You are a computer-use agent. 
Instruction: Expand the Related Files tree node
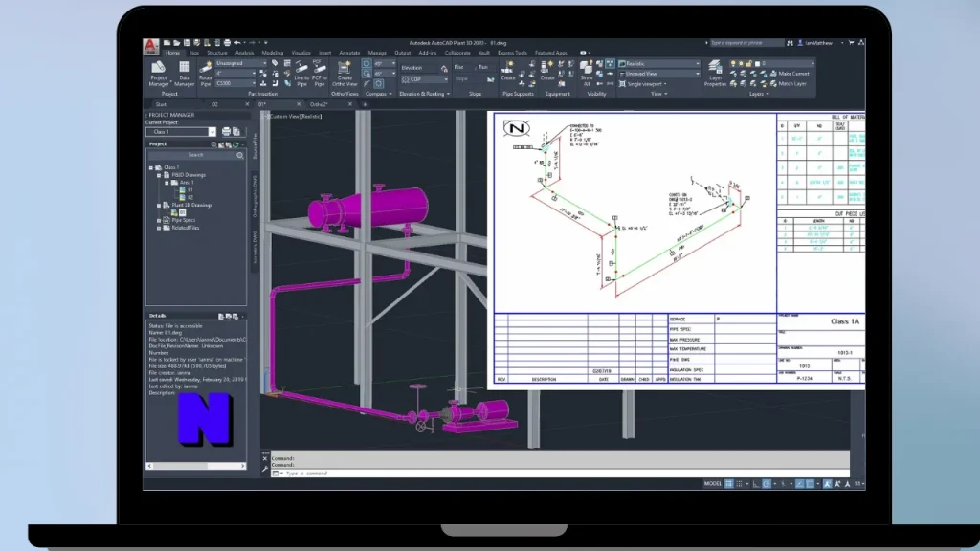coord(159,228)
